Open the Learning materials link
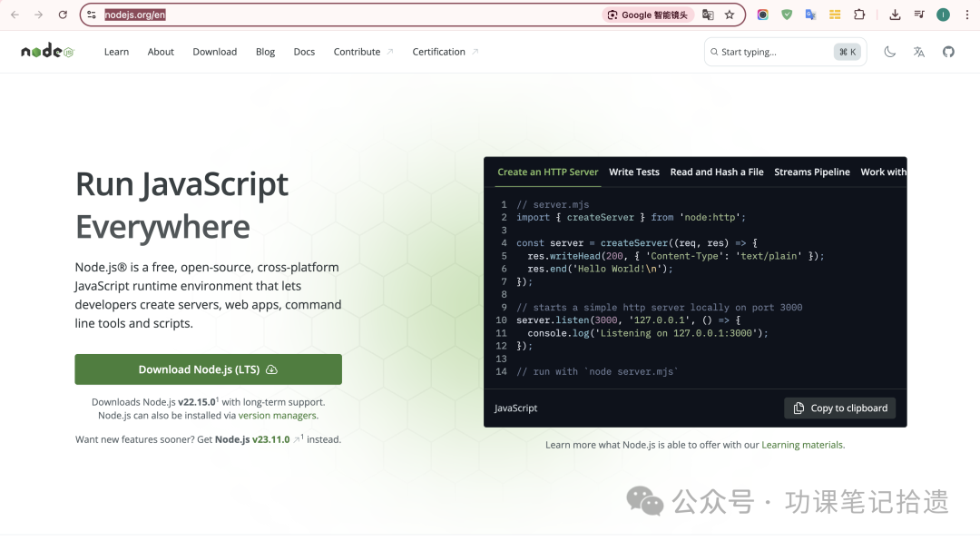Viewport: 980px width, 541px height. (x=802, y=445)
